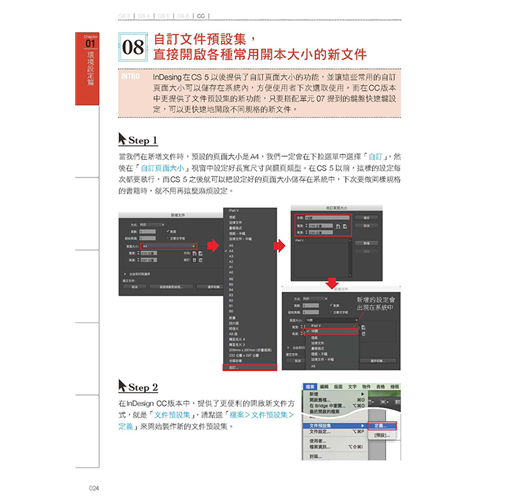Viewport: 520px width, 500px height.
Task: Open 頁面大小 dropdown showing 16開
Action: (x=332, y=320)
